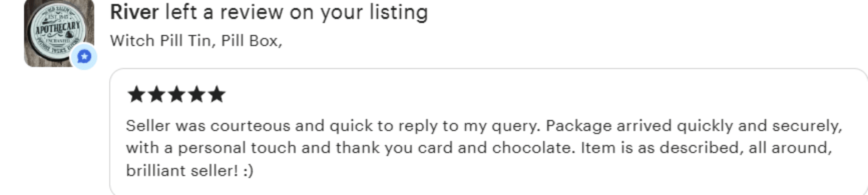Image resolution: width=868 pixels, height=195 pixels.
Task: Open the Witch Pill Tin listing title
Action: [x=196, y=41]
